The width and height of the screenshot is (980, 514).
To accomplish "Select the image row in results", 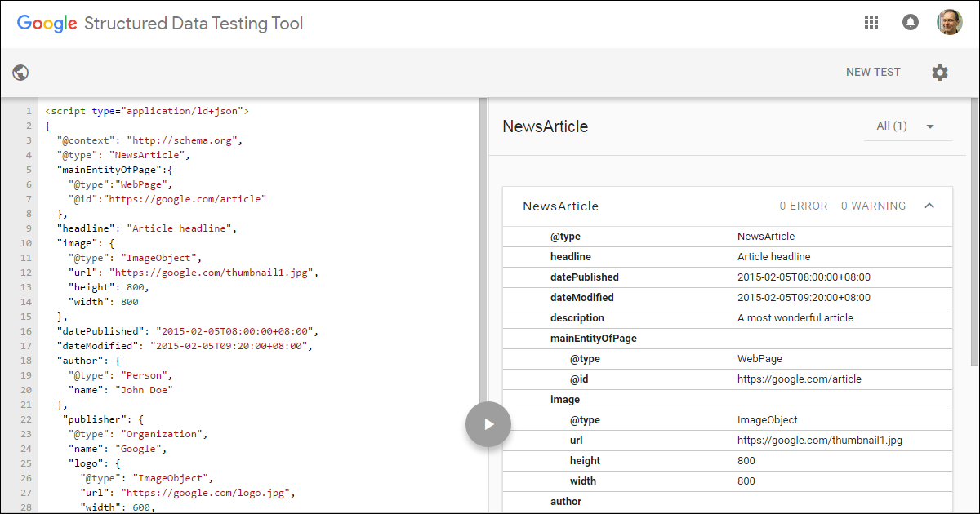I will [728, 400].
